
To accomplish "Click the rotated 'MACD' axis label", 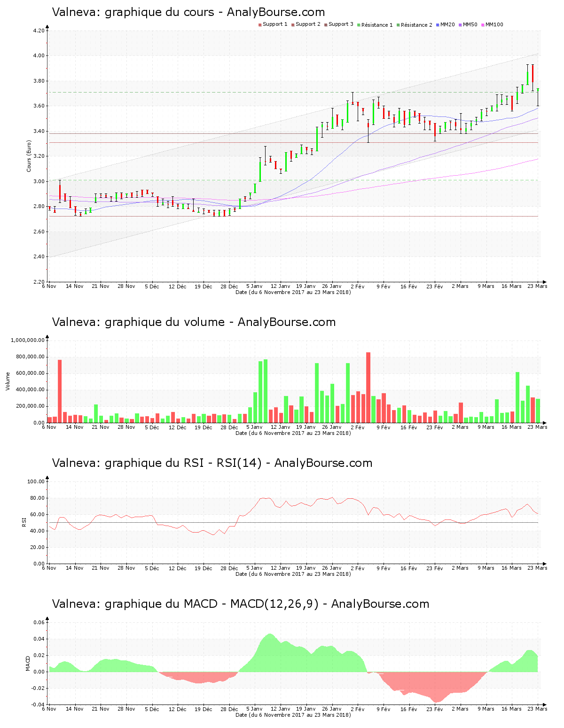I will [28, 663].
